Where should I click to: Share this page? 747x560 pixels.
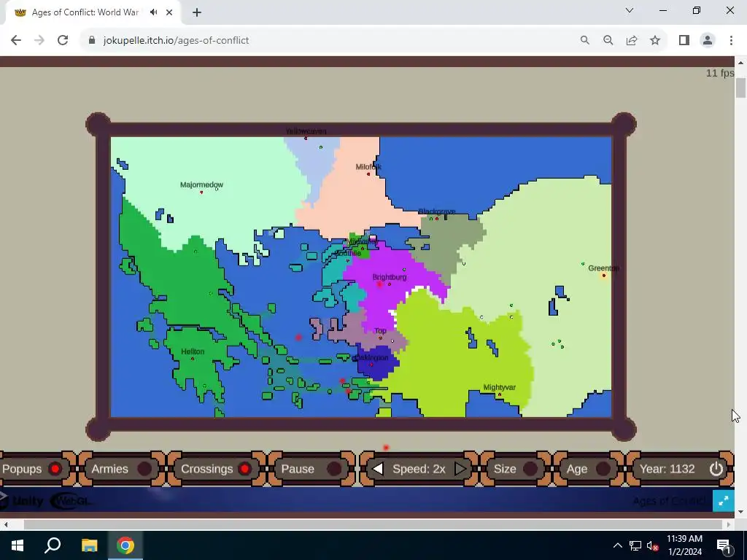point(632,41)
